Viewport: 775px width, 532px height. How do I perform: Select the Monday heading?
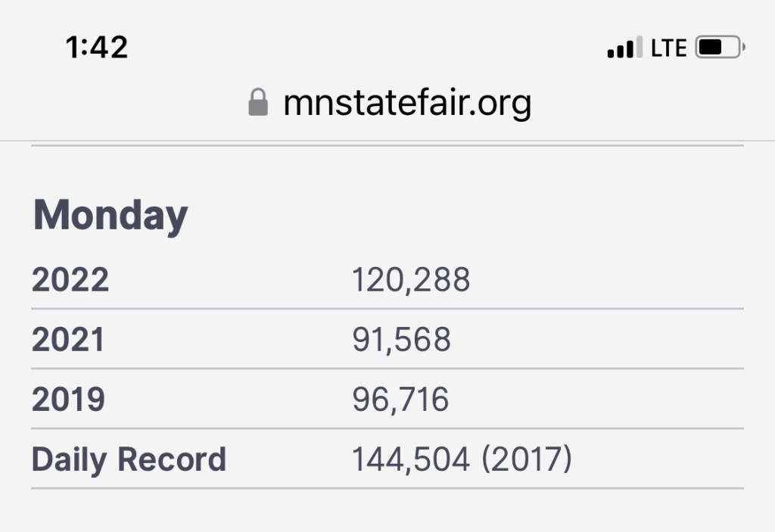110,216
